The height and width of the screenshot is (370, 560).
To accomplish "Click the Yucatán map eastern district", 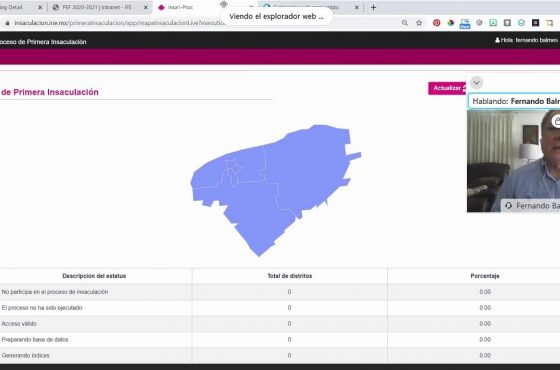I will (x=311, y=168).
